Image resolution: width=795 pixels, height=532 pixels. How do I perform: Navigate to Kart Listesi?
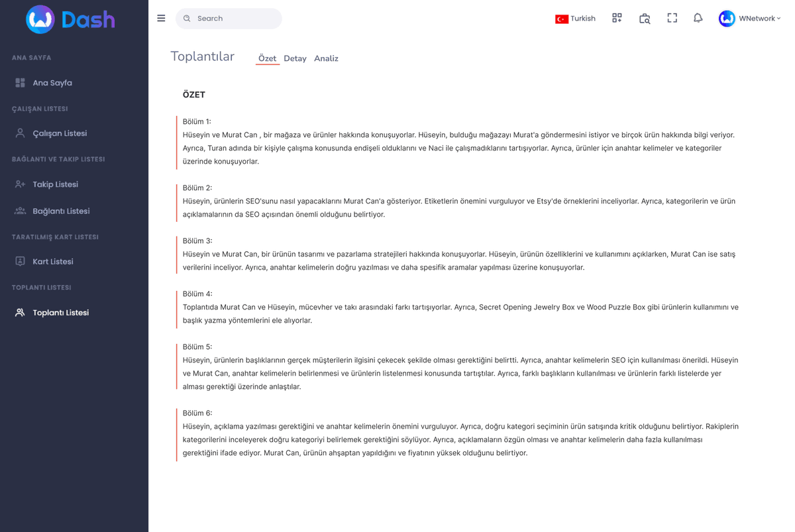(x=53, y=262)
